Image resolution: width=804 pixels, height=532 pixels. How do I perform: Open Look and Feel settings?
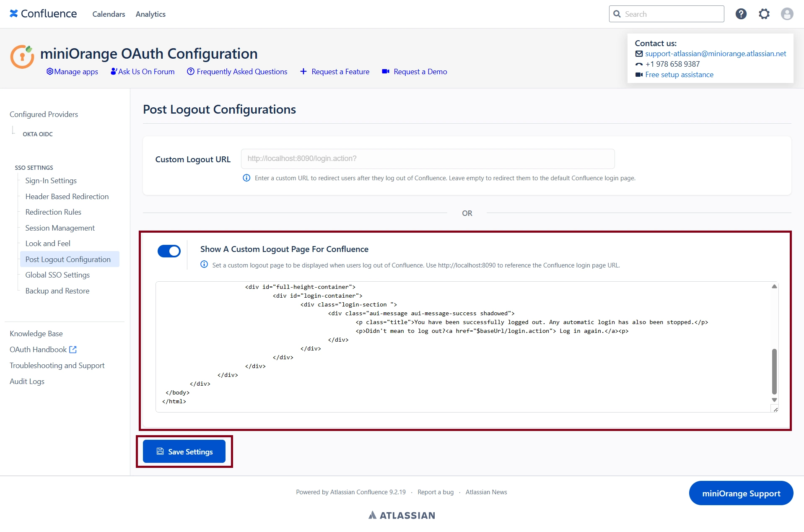(48, 244)
